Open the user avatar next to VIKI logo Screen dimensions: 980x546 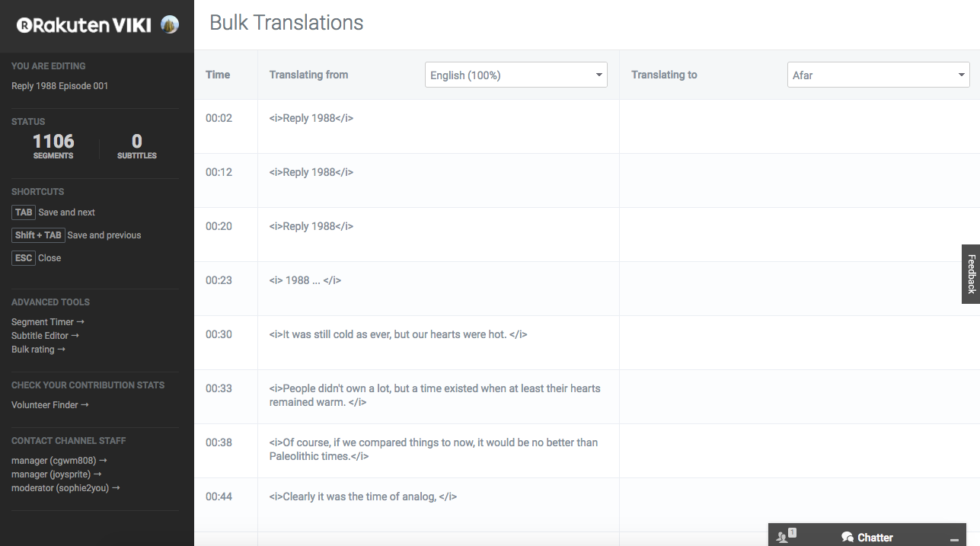coord(170,25)
